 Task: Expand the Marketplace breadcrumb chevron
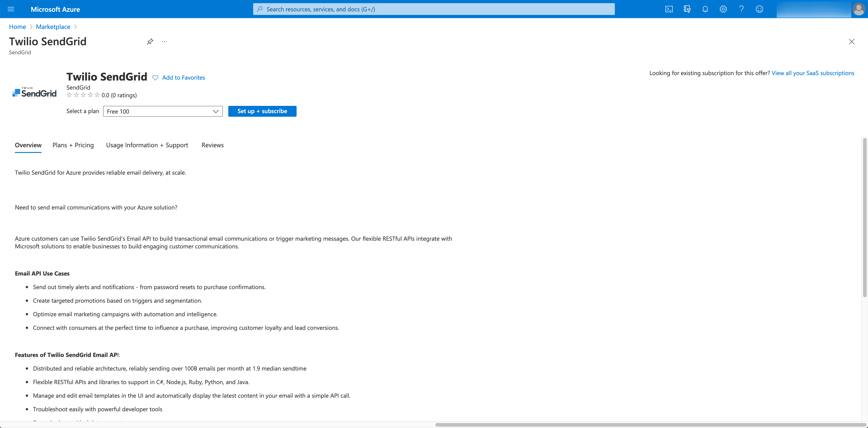[75, 27]
